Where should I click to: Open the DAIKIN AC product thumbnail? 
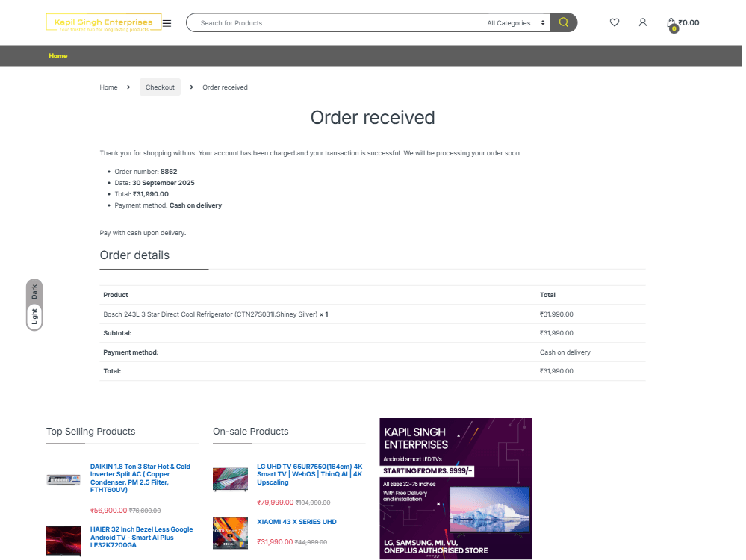coord(63,479)
